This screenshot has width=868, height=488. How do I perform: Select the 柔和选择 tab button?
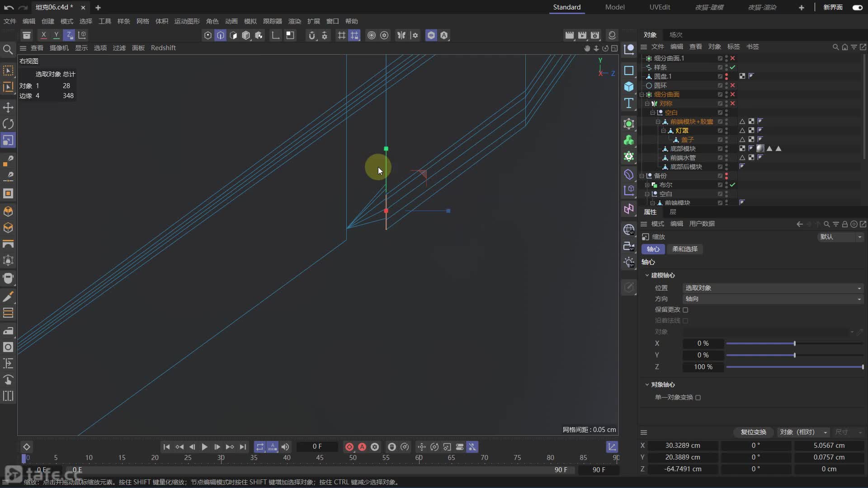point(684,249)
